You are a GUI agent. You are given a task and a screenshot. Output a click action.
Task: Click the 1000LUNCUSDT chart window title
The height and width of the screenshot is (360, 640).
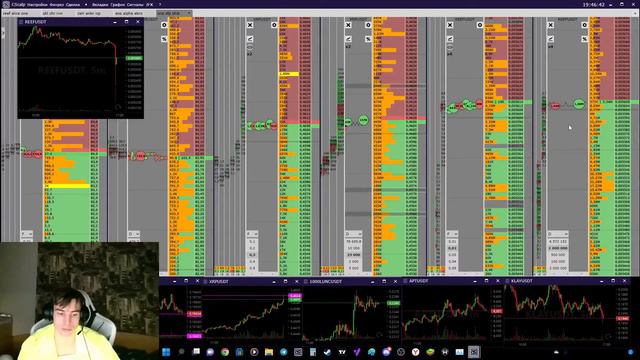click(325, 282)
